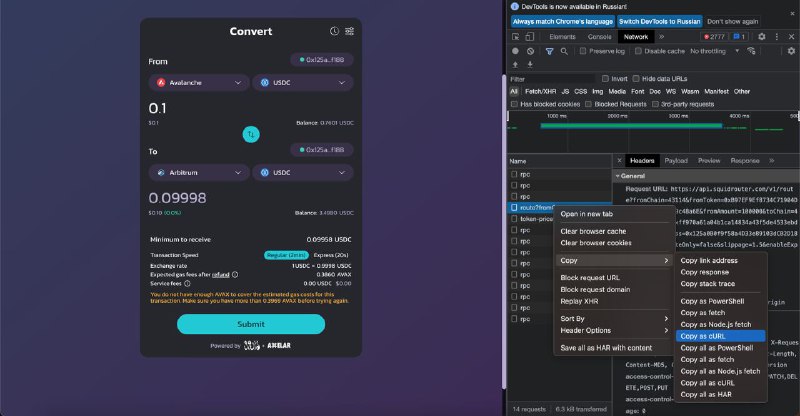The image size is (800, 416).
Task: Click info icon next to Service fees
Action: tap(187, 283)
